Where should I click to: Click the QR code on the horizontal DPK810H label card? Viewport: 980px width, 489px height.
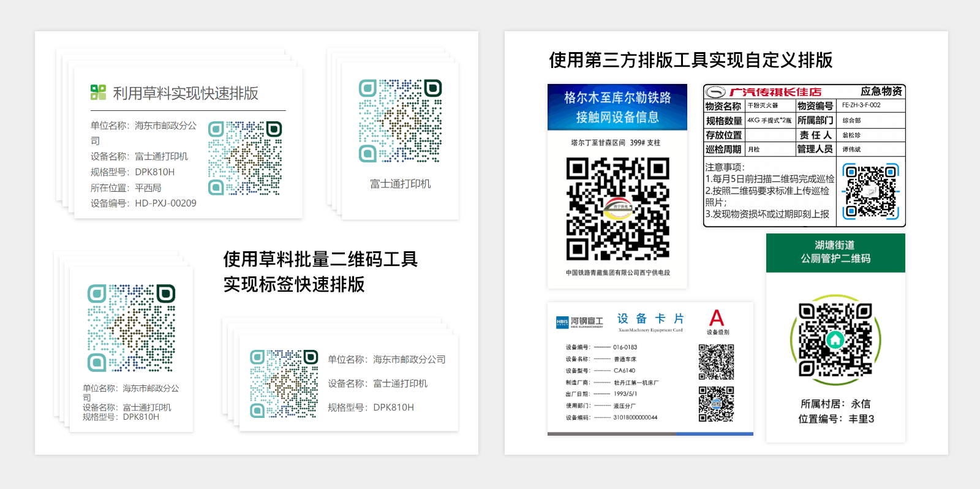coord(284,384)
